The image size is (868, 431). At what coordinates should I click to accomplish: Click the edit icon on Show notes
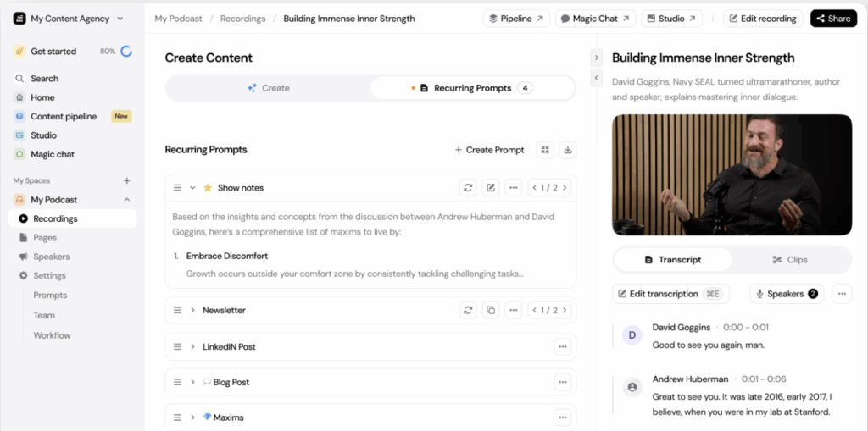[x=491, y=188]
